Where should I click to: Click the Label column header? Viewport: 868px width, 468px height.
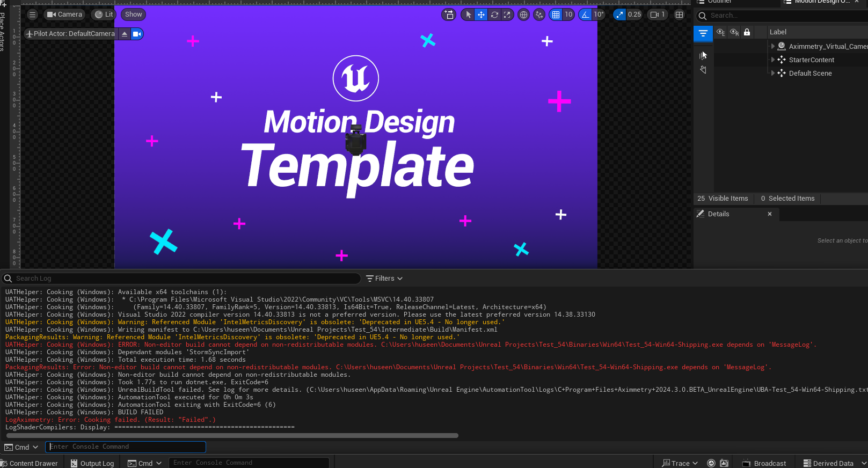[778, 32]
